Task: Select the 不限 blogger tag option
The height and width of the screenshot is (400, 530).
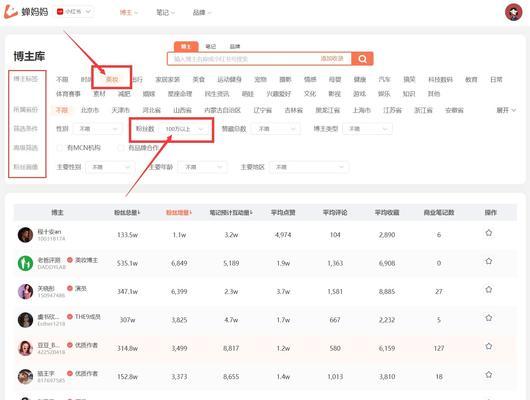Action: point(62,79)
